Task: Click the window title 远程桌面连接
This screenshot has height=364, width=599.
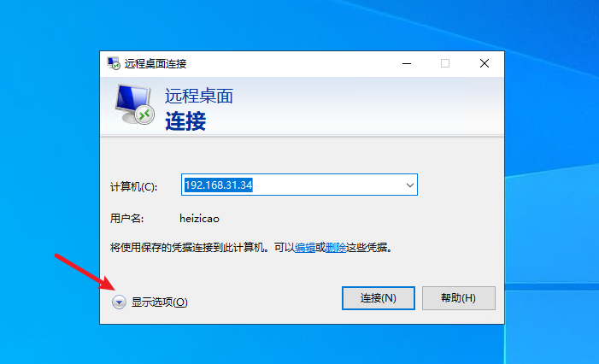Action: pos(156,64)
